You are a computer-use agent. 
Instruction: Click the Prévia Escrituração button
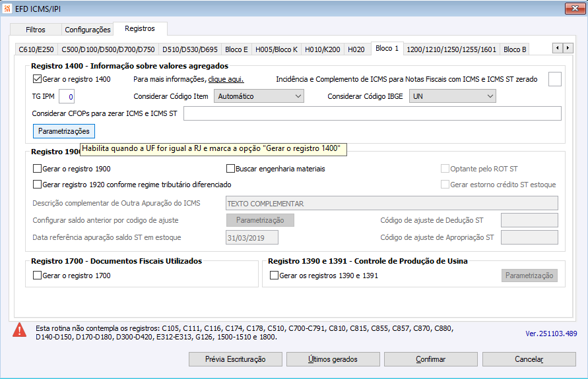click(236, 359)
